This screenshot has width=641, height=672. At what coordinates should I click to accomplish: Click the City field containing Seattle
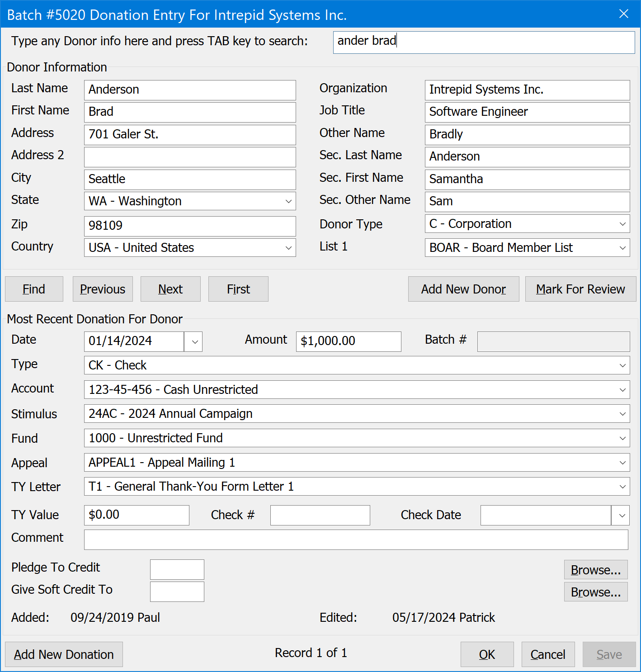pos(190,180)
